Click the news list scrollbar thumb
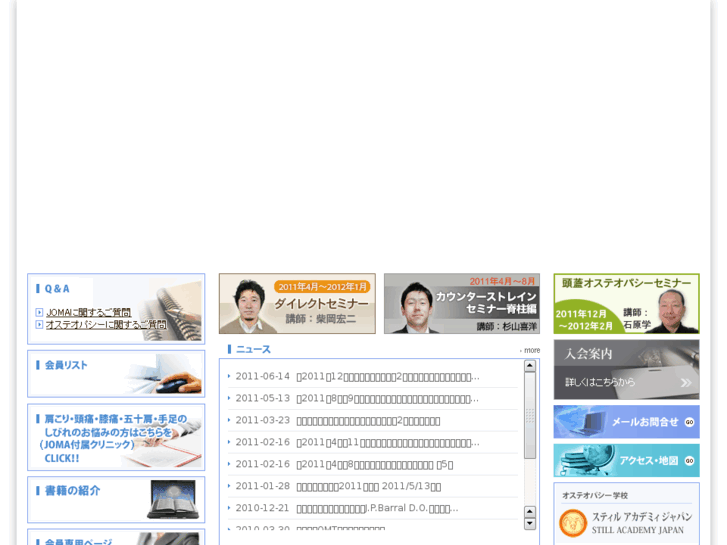 530,416
